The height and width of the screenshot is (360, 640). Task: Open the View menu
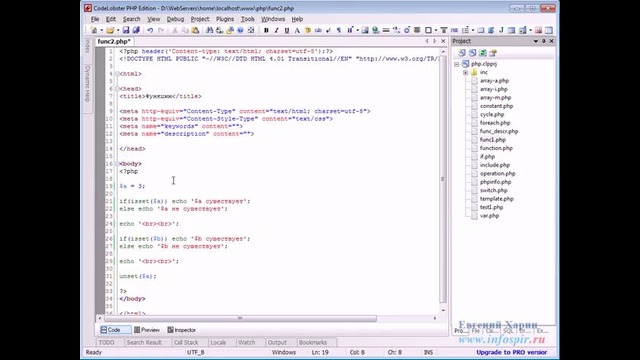tap(153, 19)
